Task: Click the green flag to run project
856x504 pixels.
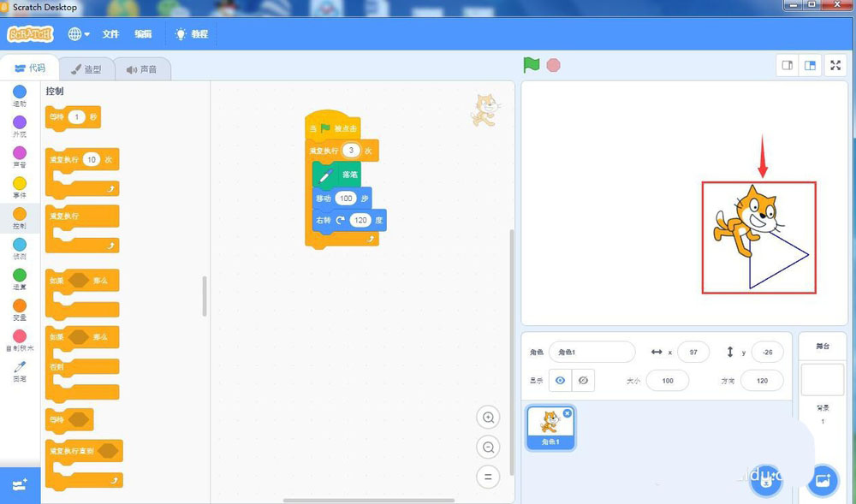Action: pos(531,64)
